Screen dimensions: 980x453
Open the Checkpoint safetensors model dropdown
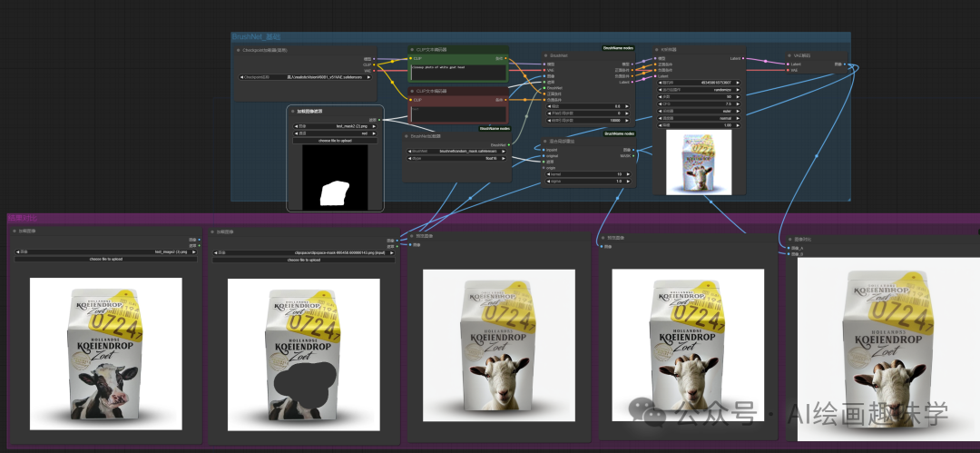[x=307, y=77]
